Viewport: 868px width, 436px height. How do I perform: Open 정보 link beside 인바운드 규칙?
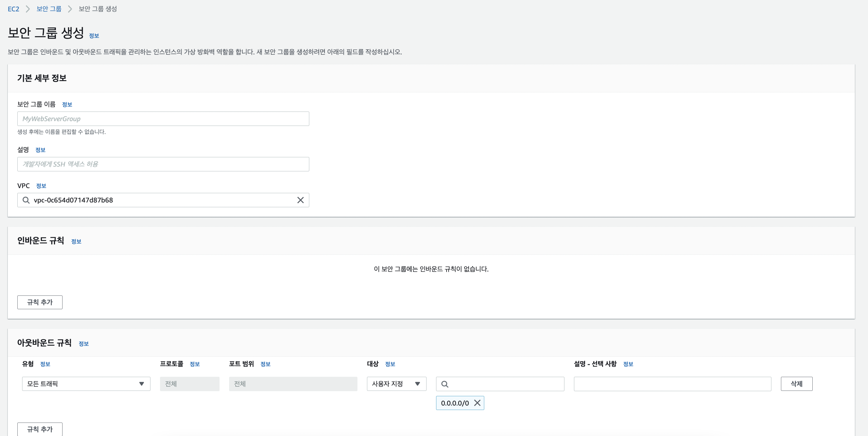click(76, 242)
